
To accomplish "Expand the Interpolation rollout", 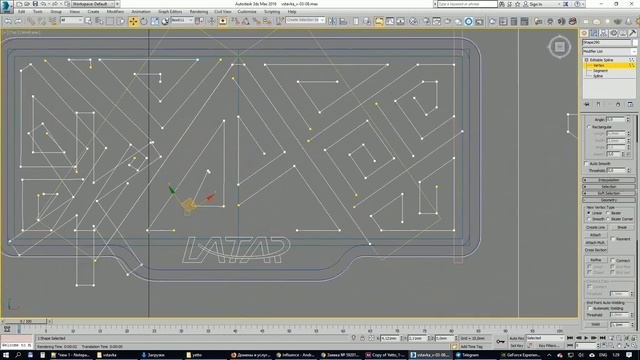I will click(x=609, y=180).
